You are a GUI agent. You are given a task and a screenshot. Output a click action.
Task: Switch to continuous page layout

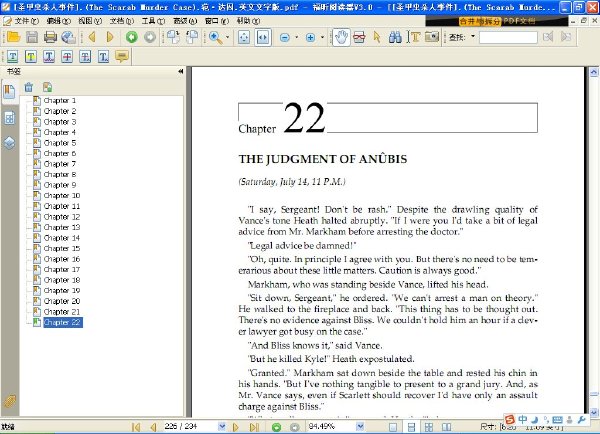click(411, 427)
